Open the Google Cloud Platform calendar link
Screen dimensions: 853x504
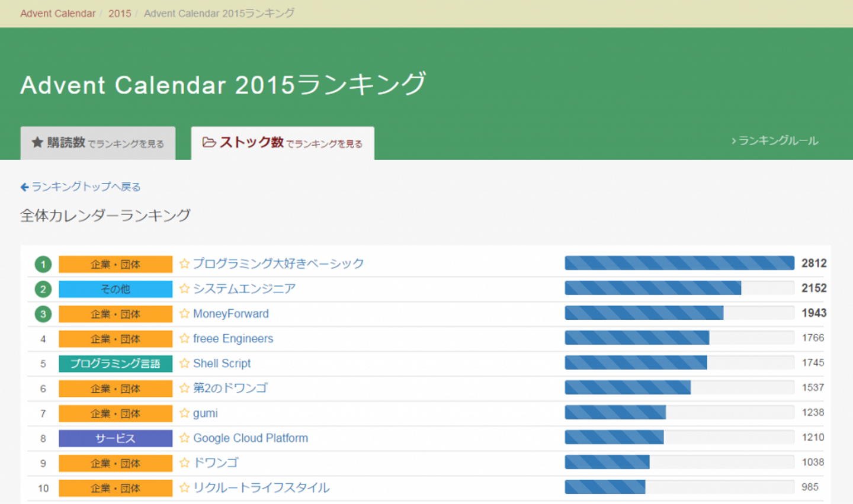tap(251, 438)
